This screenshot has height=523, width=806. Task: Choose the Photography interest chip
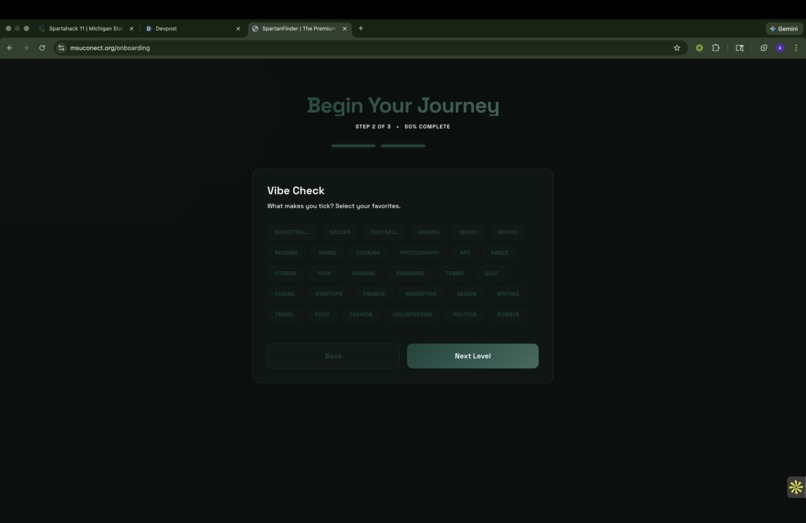click(419, 253)
